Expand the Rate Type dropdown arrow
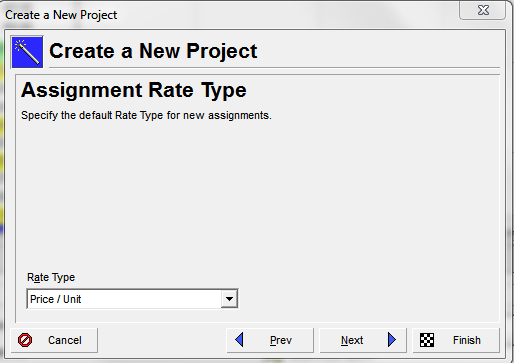Viewport: 514px width, 363px height. [x=229, y=299]
